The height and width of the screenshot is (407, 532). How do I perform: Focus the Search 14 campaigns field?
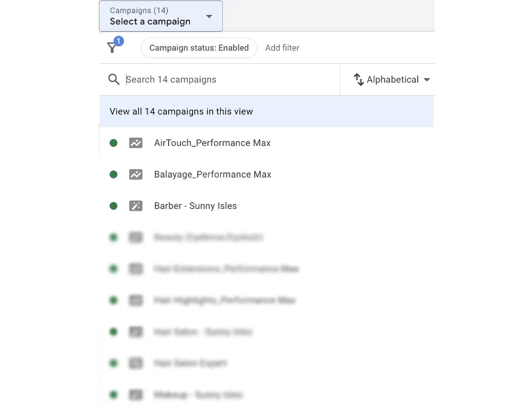(229, 80)
